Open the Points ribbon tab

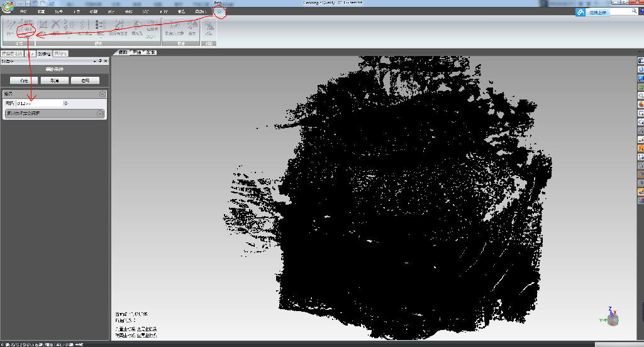coord(219,11)
